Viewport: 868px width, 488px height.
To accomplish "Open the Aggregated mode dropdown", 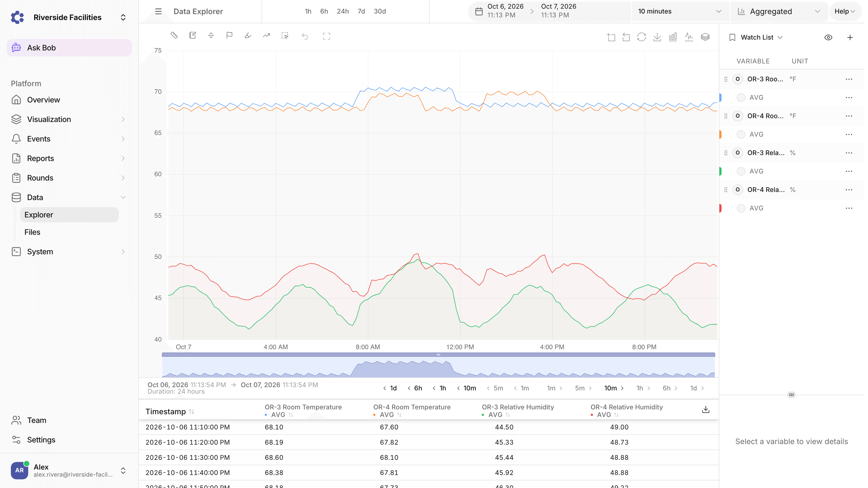I will (779, 11).
